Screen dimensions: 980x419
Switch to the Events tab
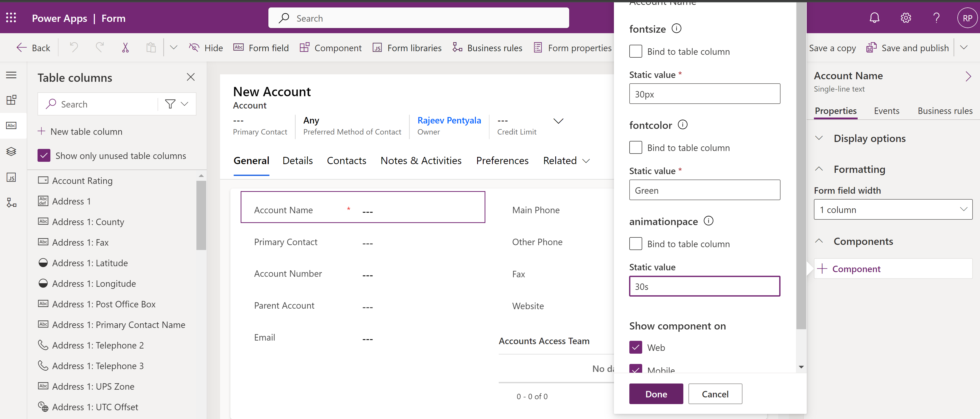886,111
